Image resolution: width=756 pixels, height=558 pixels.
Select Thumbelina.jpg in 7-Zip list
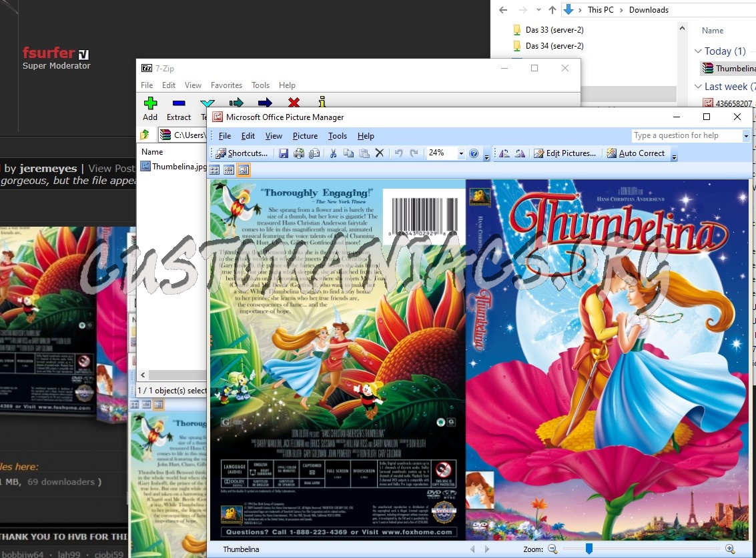[173, 166]
